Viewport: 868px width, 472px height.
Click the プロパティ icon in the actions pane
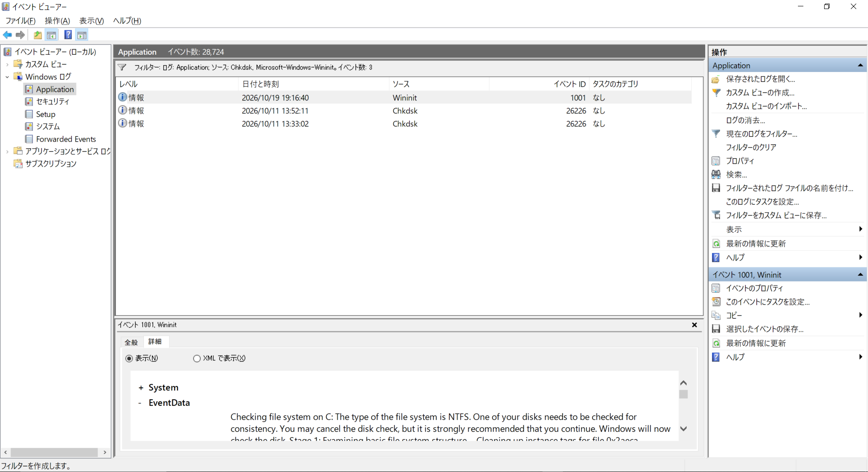716,161
